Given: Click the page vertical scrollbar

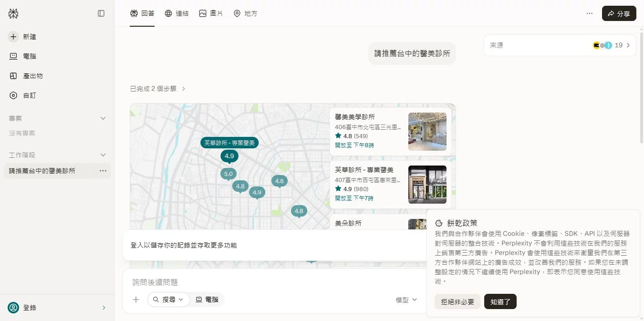Looking at the screenshot, I should point(642,88).
